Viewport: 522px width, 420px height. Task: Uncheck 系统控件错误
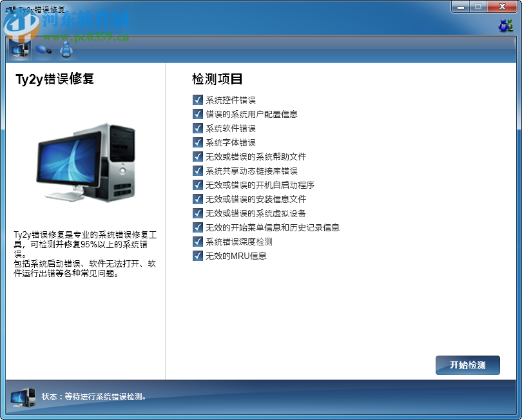coord(197,100)
